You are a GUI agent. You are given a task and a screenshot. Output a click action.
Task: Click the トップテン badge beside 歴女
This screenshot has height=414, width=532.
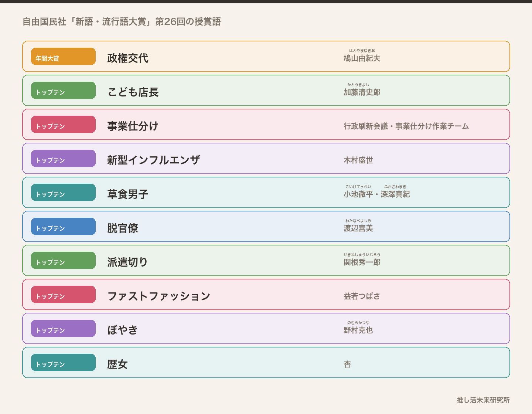tap(63, 363)
